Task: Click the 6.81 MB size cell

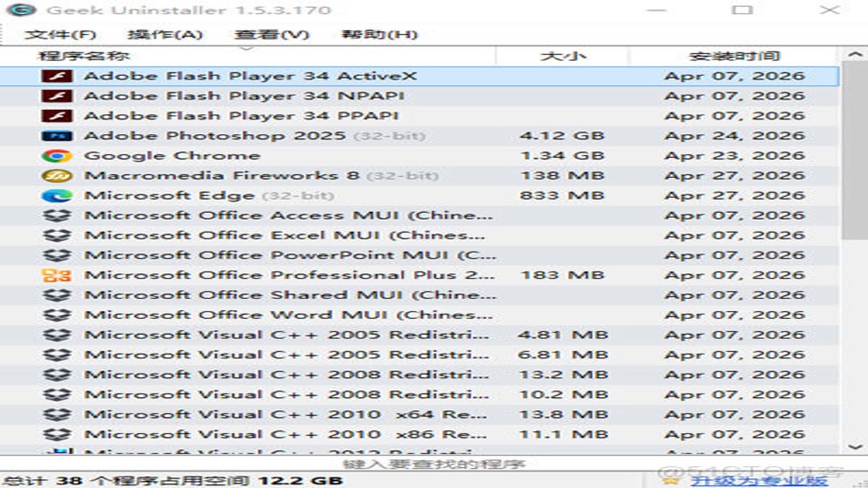Action: (x=563, y=354)
